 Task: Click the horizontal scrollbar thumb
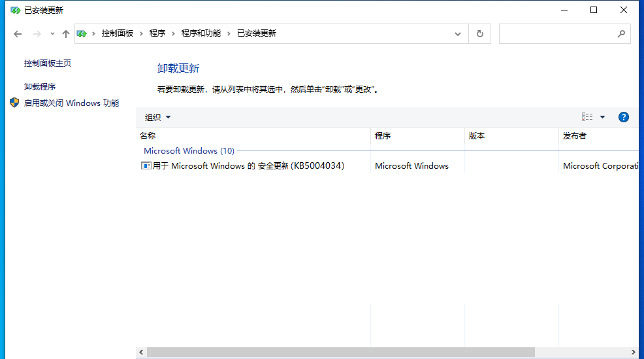click(x=341, y=352)
